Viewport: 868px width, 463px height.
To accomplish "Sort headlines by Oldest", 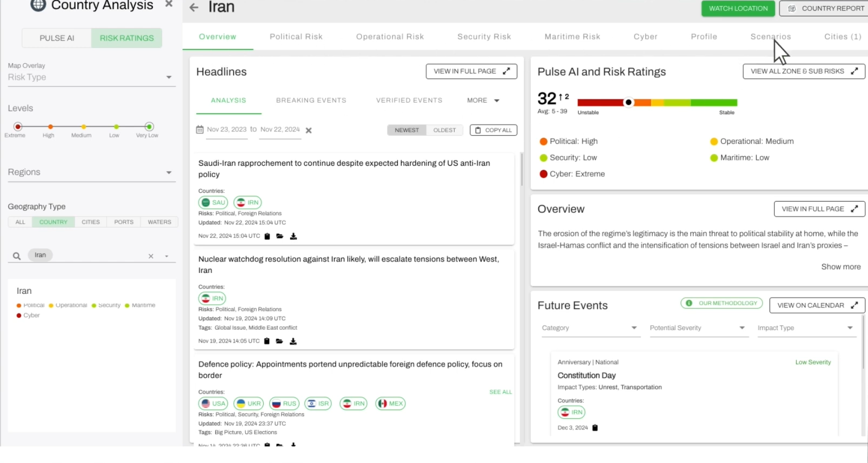I will 444,130.
